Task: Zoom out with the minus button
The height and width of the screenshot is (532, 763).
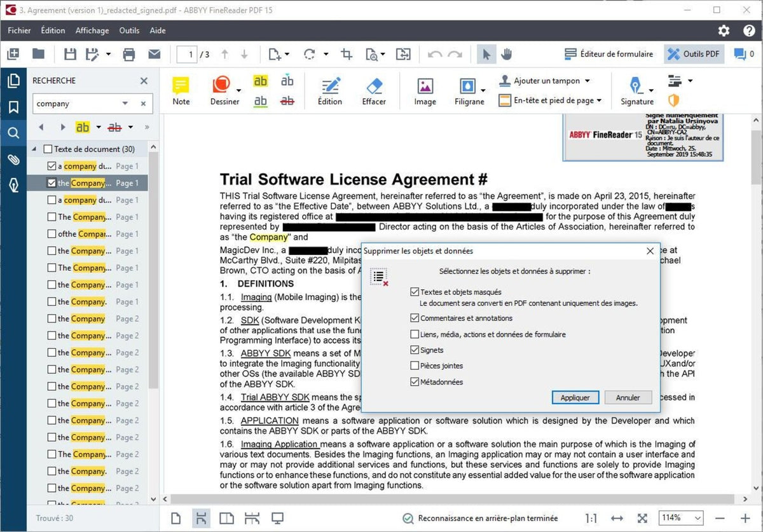Action: tap(720, 519)
